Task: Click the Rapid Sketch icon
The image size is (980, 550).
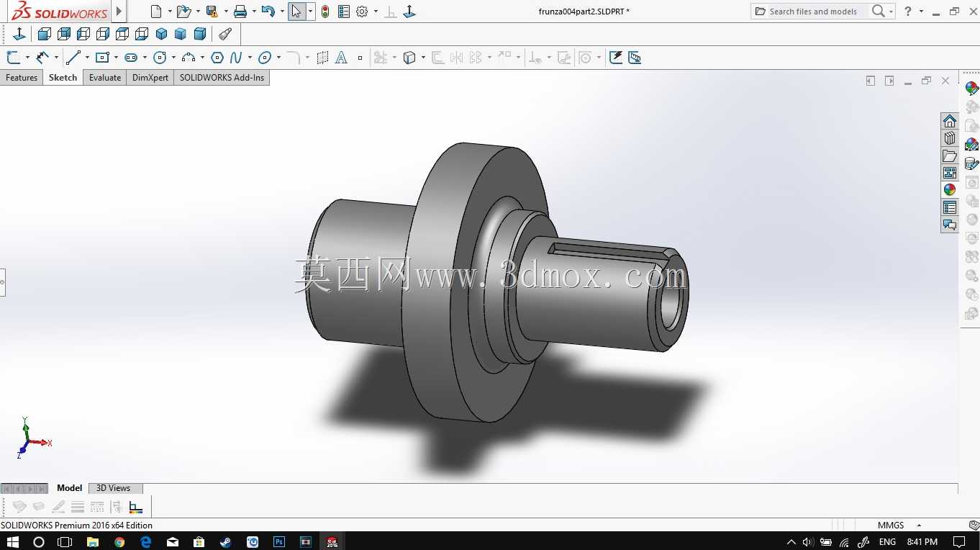Action: pos(616,58)
